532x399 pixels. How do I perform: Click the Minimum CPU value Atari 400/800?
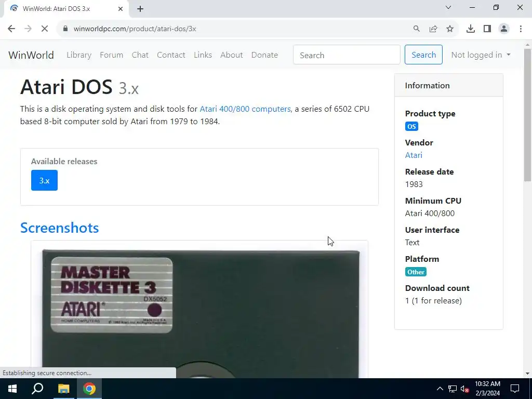(430, 214)
